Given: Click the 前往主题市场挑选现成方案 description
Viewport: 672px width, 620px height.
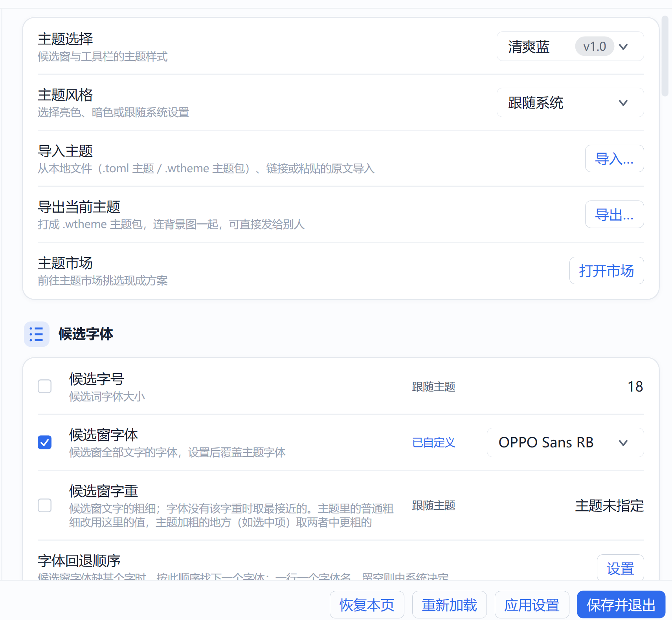Looking at the screenshot, I should (103, 280).
